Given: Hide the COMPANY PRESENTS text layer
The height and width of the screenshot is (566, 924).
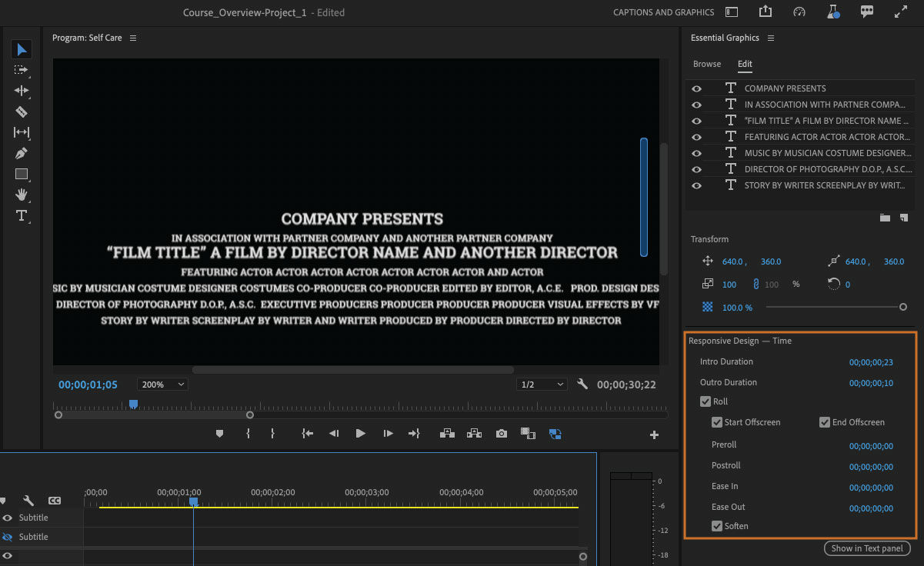Looking at the screenshot, I should (x=696, y=88).
